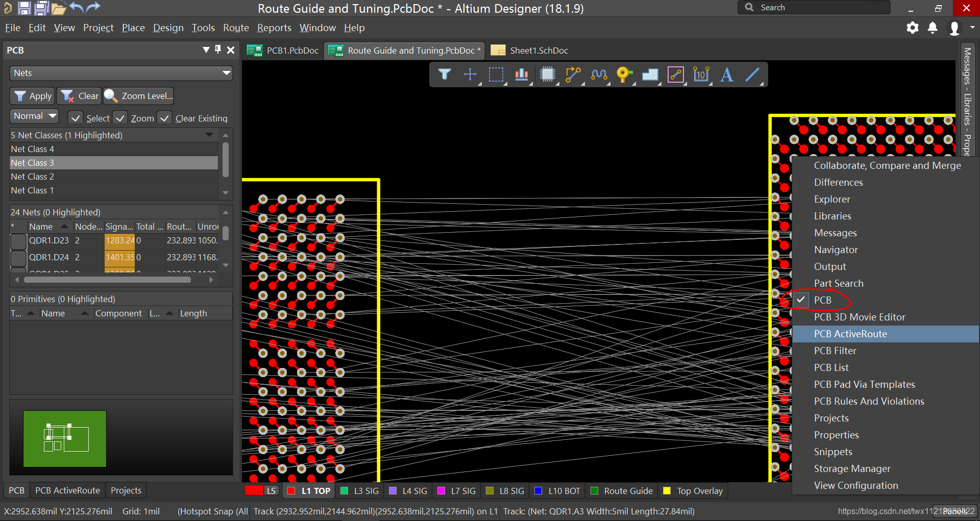The image size is (980, 521).
Task: Open the PCB ActiveRoute bottom panel tab
Action: 67,490
